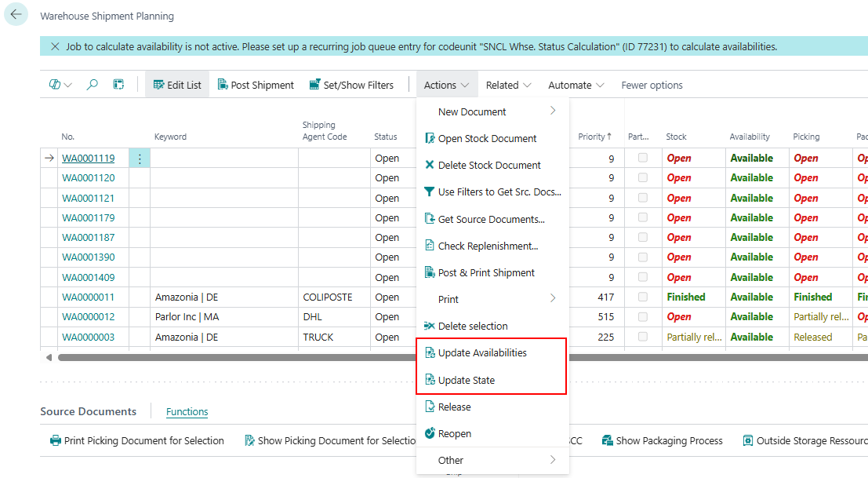Open the search magnifier icon
This screenshot has height=478, width=868.
pyautogui.click(x=93, y=85)
